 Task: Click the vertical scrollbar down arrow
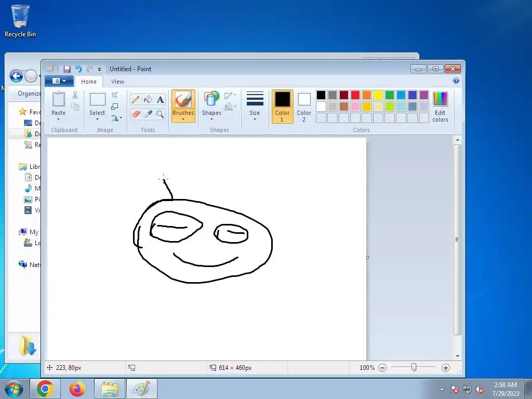point(457,356)
